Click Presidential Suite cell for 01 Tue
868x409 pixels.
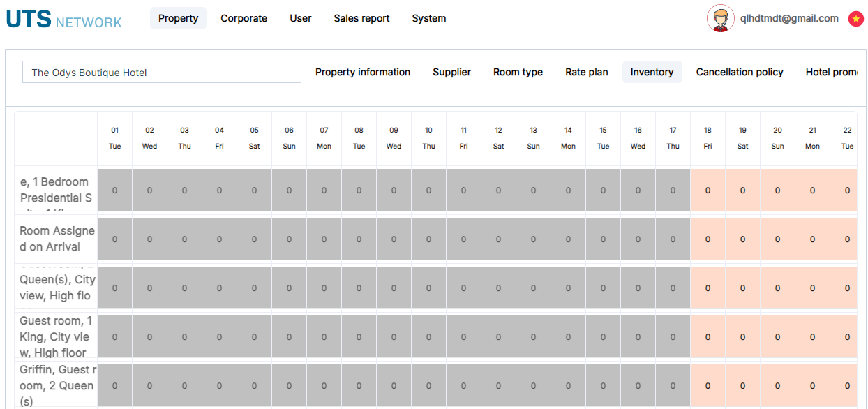[x=115, y=190]
